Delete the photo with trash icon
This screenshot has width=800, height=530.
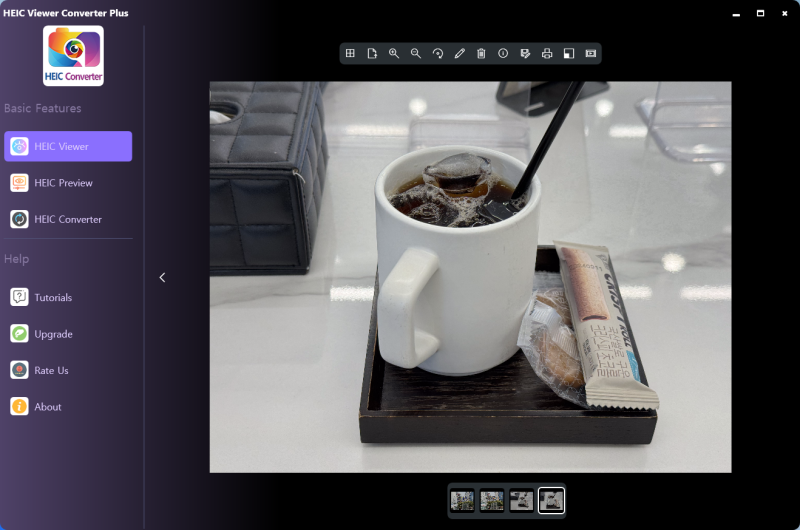pyautogui.click(x=481, y=53)
